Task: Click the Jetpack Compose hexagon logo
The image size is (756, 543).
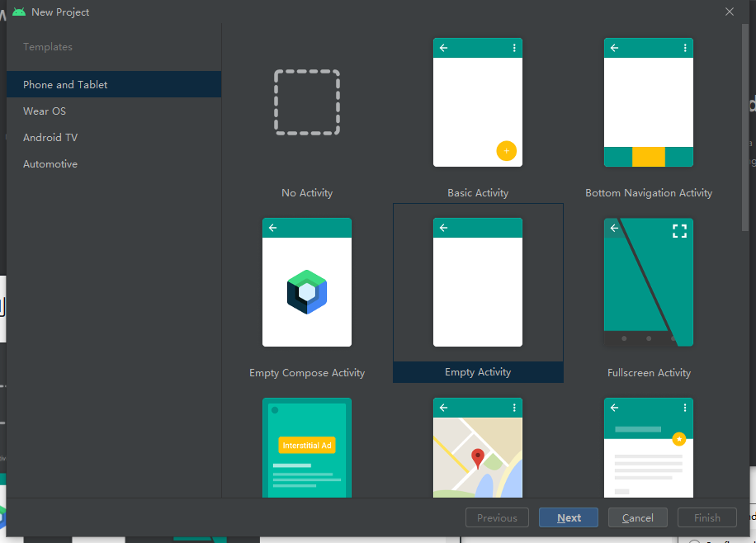Action: pos(307,292)
